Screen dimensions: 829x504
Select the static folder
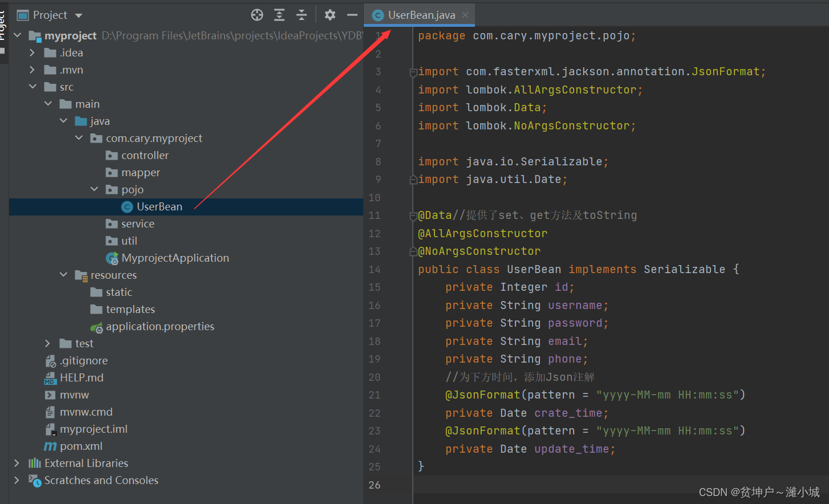click(x=119, y=292)
